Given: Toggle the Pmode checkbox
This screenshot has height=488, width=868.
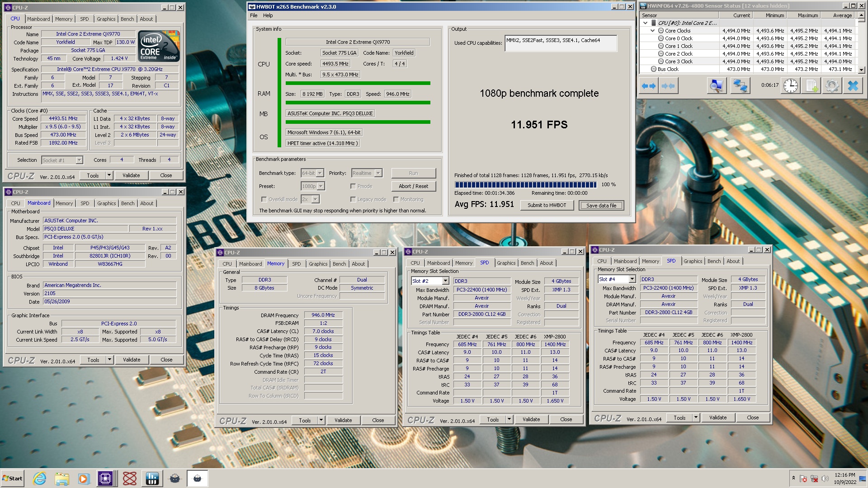Looking at the screenshot, I should click(x=353, y=186).
